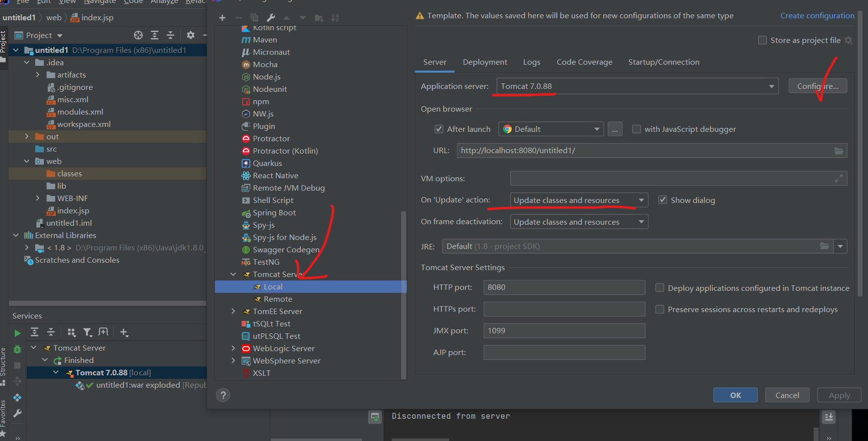Open On frame deactivation dropdown

[579, 222]
